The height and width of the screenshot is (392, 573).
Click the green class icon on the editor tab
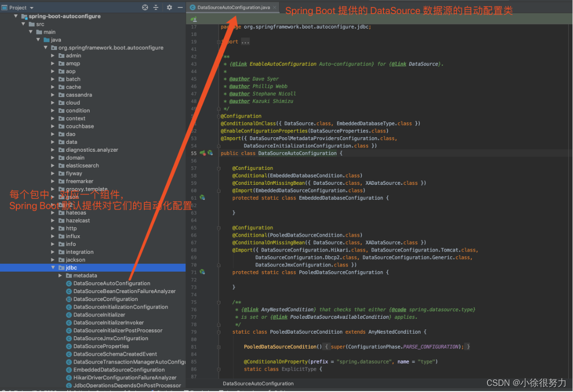[193, 7]
